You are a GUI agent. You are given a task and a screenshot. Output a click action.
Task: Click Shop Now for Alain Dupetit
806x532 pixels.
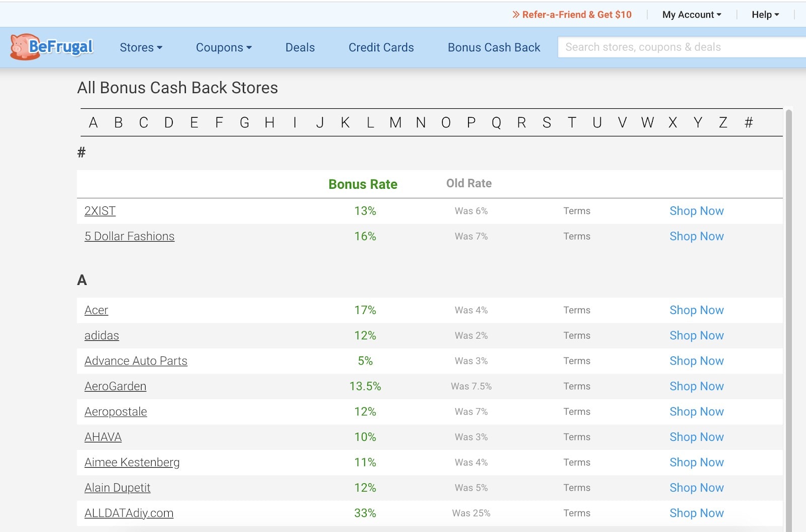pos(697,488)
